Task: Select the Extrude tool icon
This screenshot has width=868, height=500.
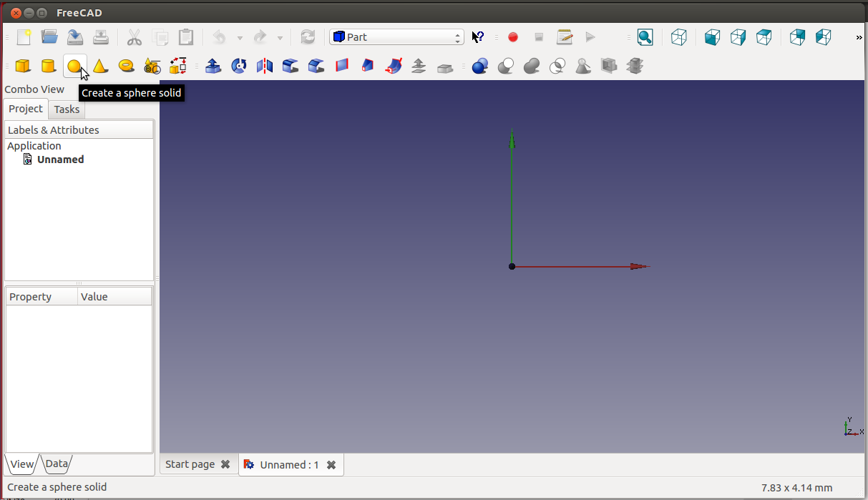Action: [x=213, y=67]
